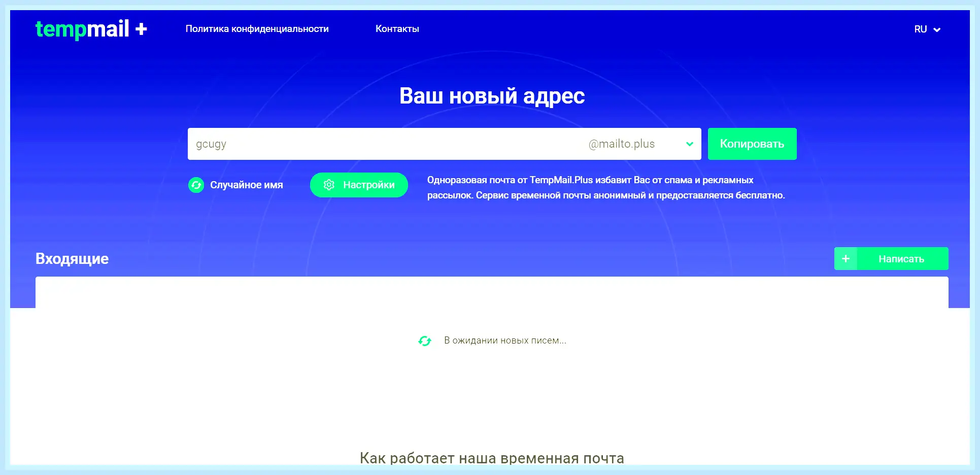This screenshot has height=475, width=980.
Task: Click the В ожидании новых писем text
Action: point(505,341)
